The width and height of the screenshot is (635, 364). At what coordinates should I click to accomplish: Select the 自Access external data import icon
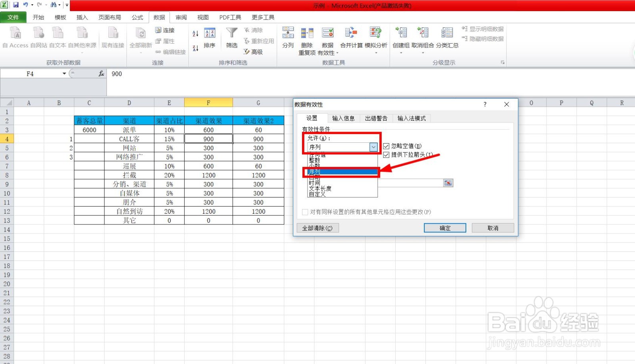[x=15, y=38]
